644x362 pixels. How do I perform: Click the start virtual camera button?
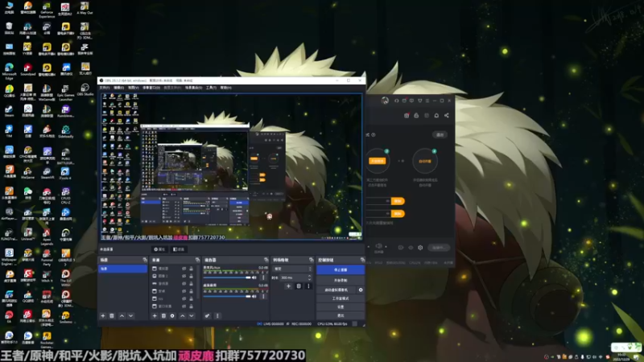[x=336, y=290]
